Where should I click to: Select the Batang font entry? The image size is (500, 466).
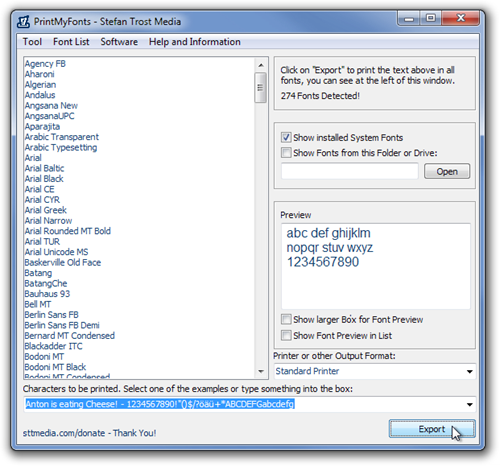(38, 273)
